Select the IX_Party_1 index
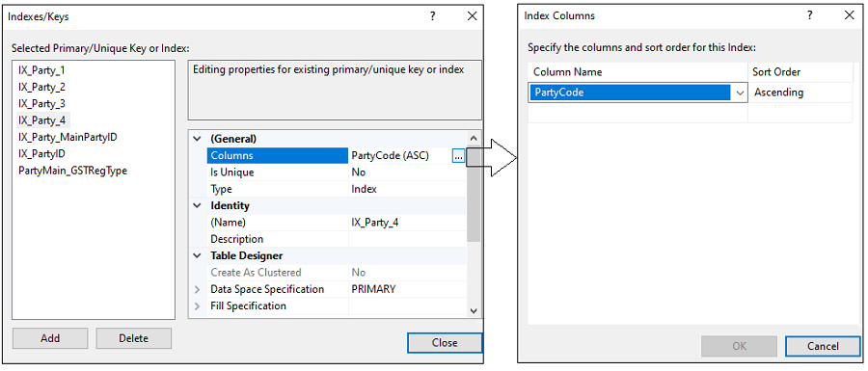Viewport: 868px width, 371px height. (42, 70)
